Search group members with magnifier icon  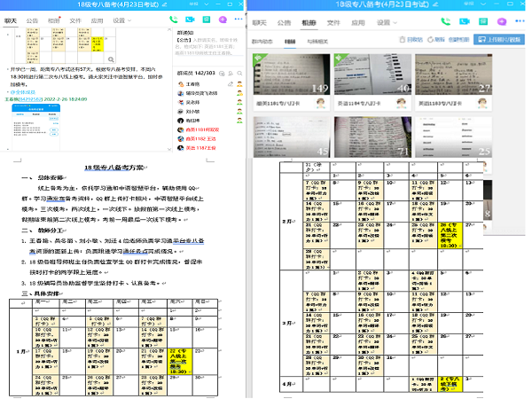pyautogui.click(x=239, y=74)
